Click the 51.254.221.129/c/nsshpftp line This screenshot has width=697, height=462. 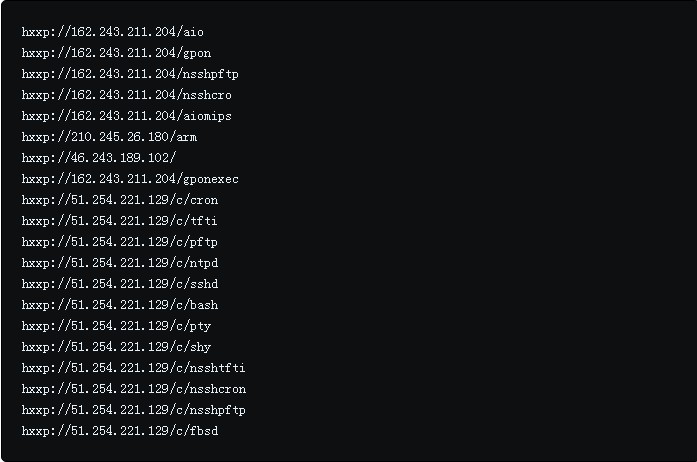click(x=133, y=410)
